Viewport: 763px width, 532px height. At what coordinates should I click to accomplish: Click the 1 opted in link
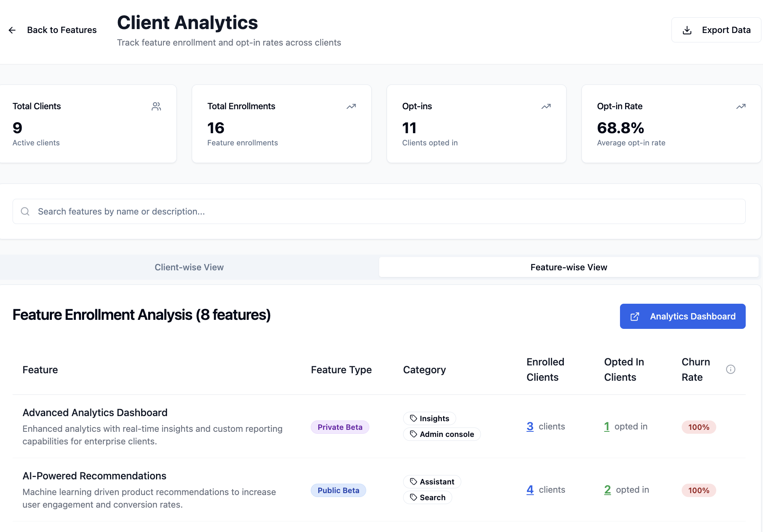[x=607, y=427]
